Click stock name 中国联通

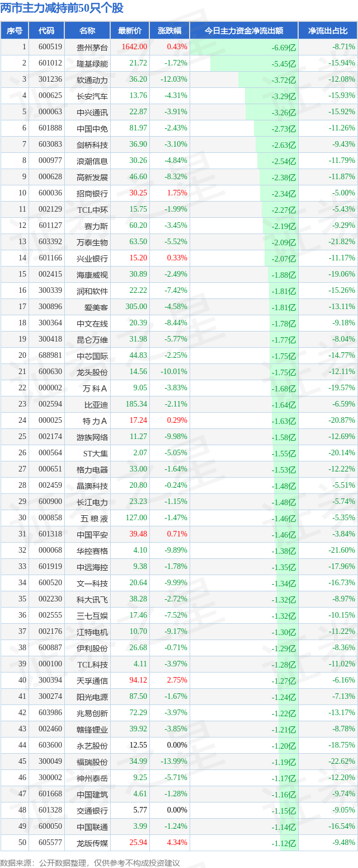tap(92, 827)
